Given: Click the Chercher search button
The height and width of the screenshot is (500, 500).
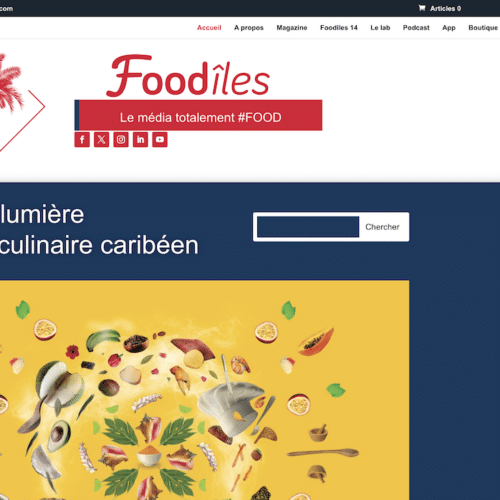Looking at the screenshot, I should pyautogui.click(x=382, y=227).
